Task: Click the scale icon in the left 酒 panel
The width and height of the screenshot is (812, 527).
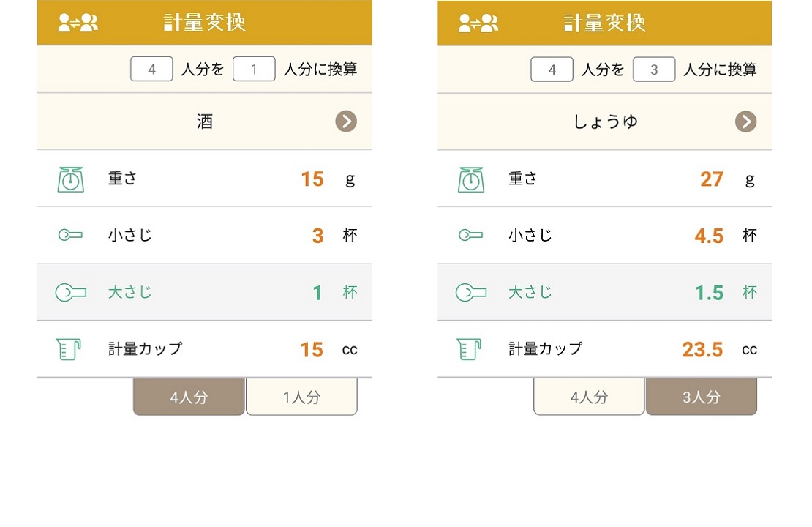Action: click(70, 179)
